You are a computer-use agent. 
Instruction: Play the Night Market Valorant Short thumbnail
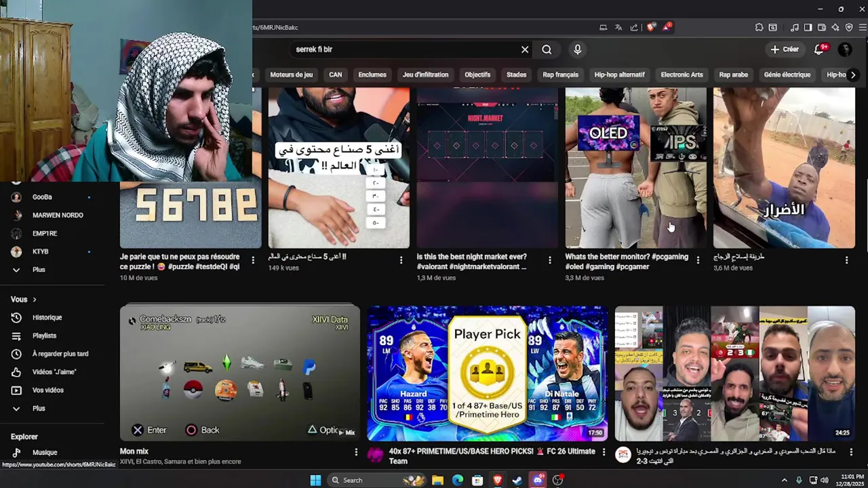pyautogui.click(x=487, y=167)
